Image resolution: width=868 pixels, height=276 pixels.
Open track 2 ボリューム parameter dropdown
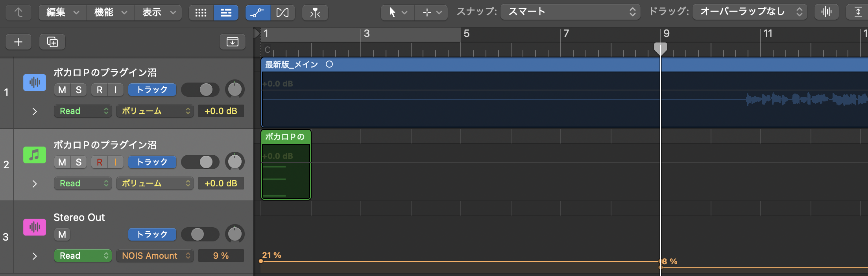(155, 183)
